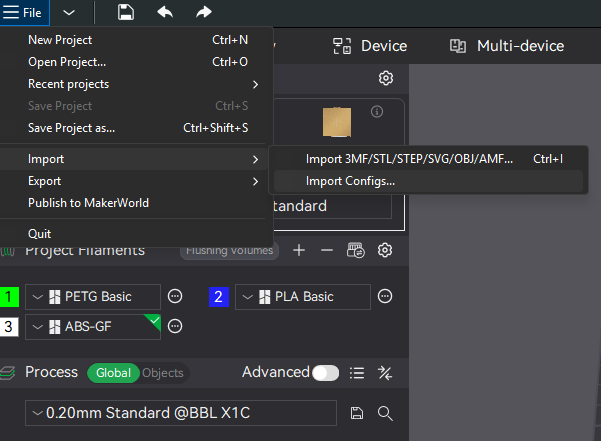Switch process scope to Objects
The image size is (601, 441).
click(x=163, y=373)
